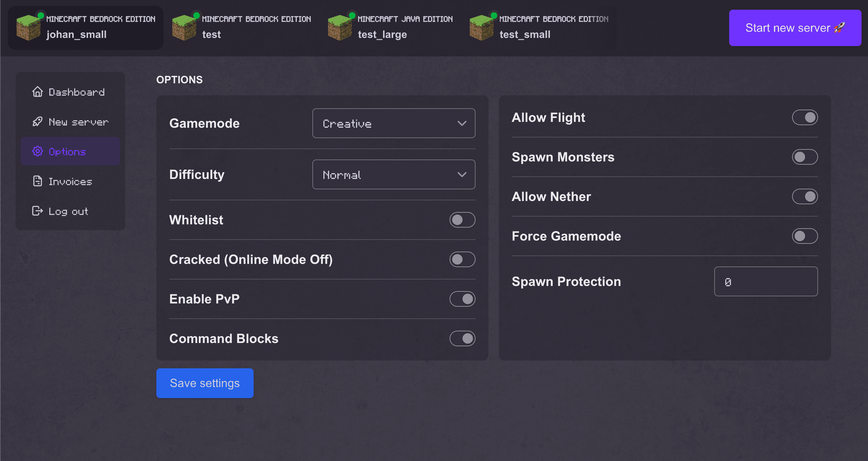Viewport: 868px width, 461px height.
Task: Click the Invoices document icon
Action: [x=37, y=181]
